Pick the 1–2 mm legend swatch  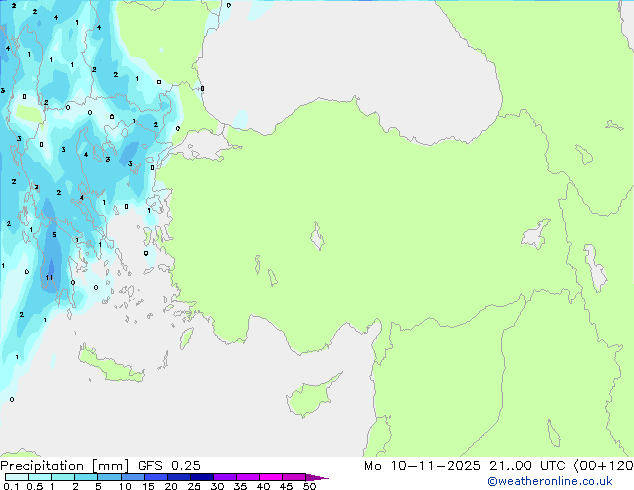(x=63, y=477)
